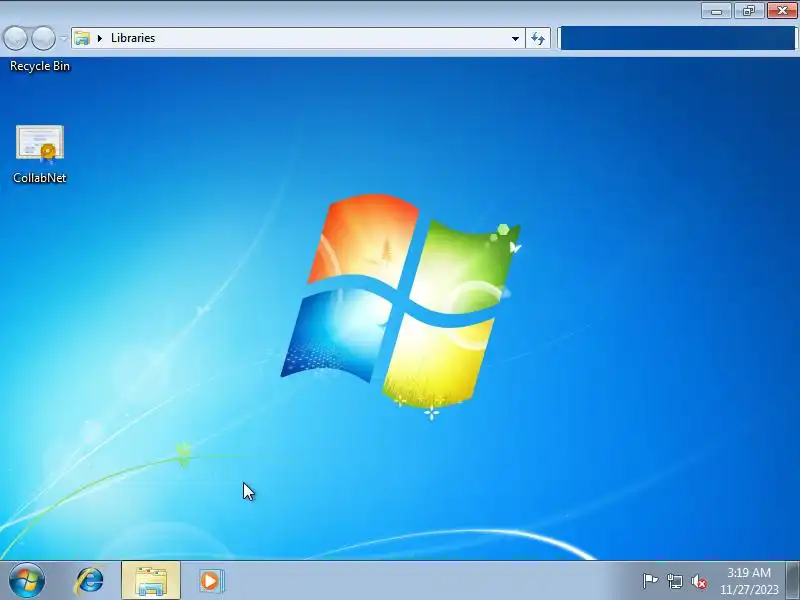
Task: Click the muted volume tray icon
Action: click(699, 581)
